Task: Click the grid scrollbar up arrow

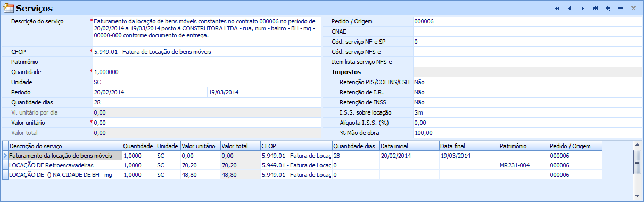Action: [637, 145]
